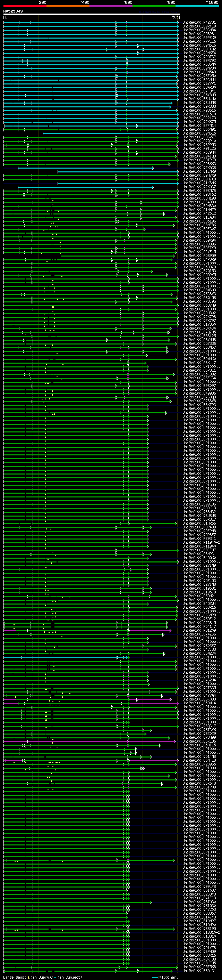This screenshot has height=980, width=222.
Task: Click hit label UniRef100_Q5KBW2
Action: (x=199, y=374)
